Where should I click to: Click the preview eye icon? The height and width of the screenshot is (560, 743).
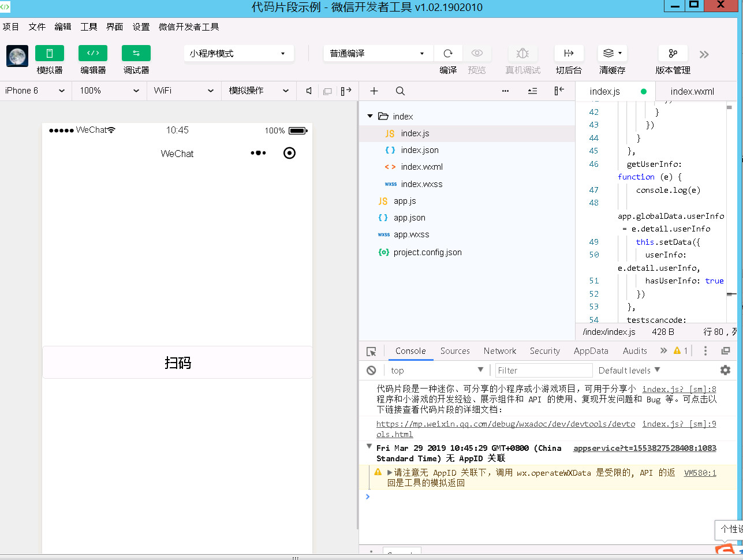click(477, 53)
